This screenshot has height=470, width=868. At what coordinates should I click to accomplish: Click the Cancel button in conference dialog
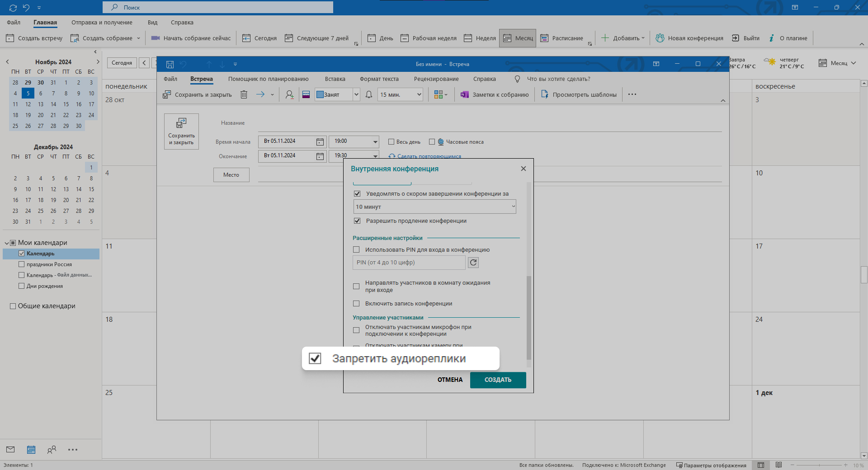pyautogui.click(x=450, y=380)
